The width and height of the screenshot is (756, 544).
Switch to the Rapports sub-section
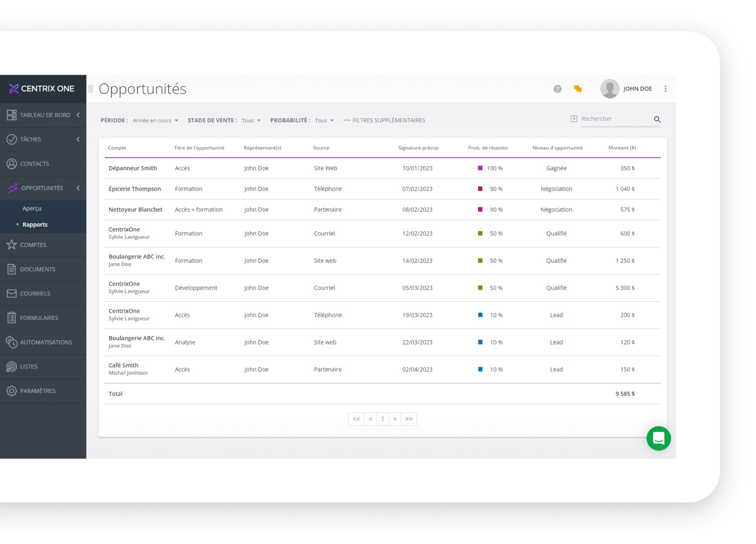[x=35, y=224]
